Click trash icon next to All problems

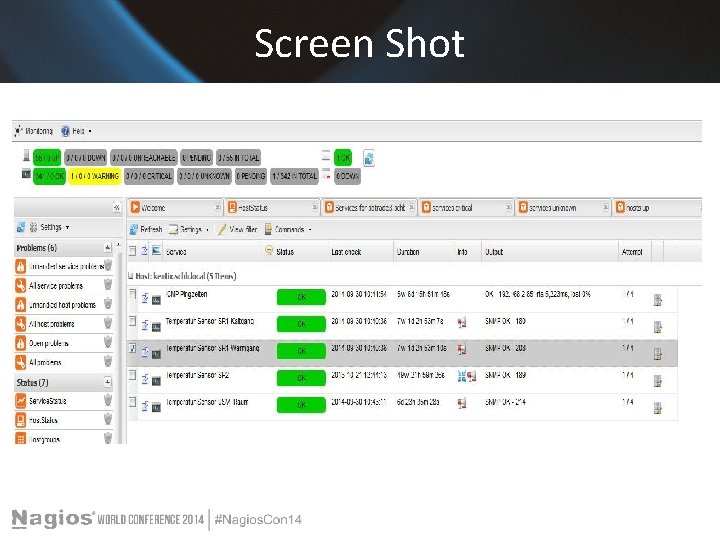pyautogui.click(x=108, y=361)
